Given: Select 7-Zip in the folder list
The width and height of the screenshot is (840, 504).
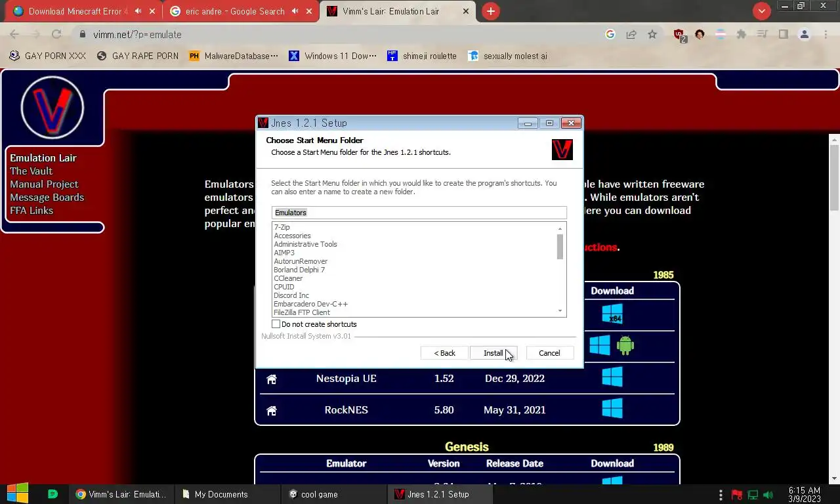Looking at the screenshot, I should tap(282, 227).
